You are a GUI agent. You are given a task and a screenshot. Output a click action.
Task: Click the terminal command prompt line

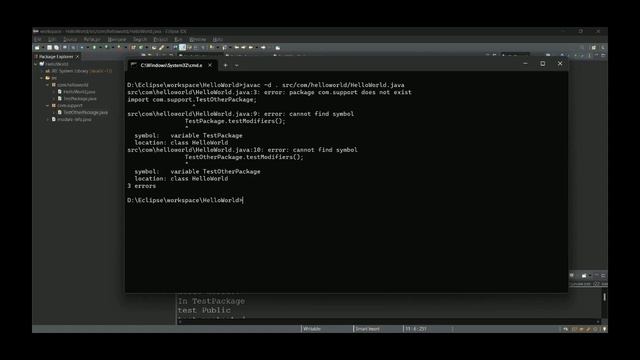185,200
